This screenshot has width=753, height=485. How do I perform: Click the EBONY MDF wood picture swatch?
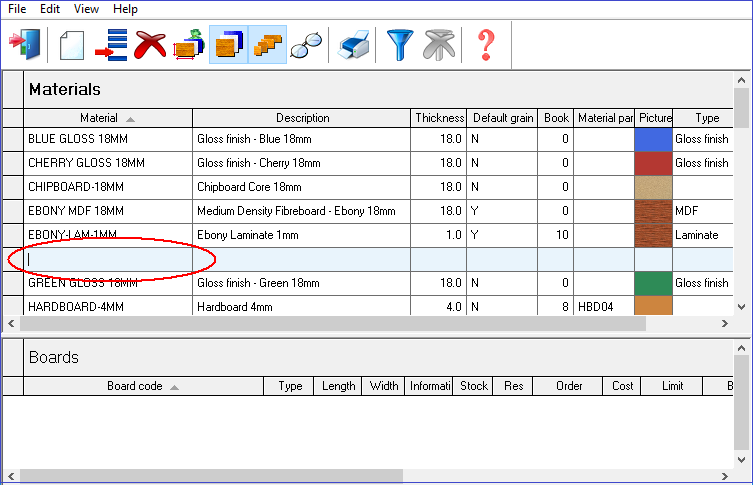(x=653, y=211)
